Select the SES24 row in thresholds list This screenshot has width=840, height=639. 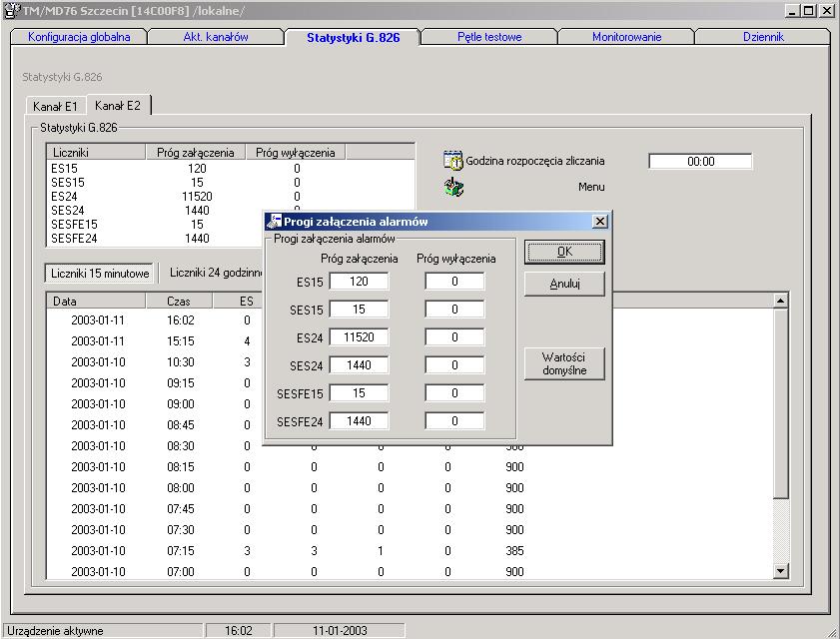pyautogui.click(x=156, y=210)
